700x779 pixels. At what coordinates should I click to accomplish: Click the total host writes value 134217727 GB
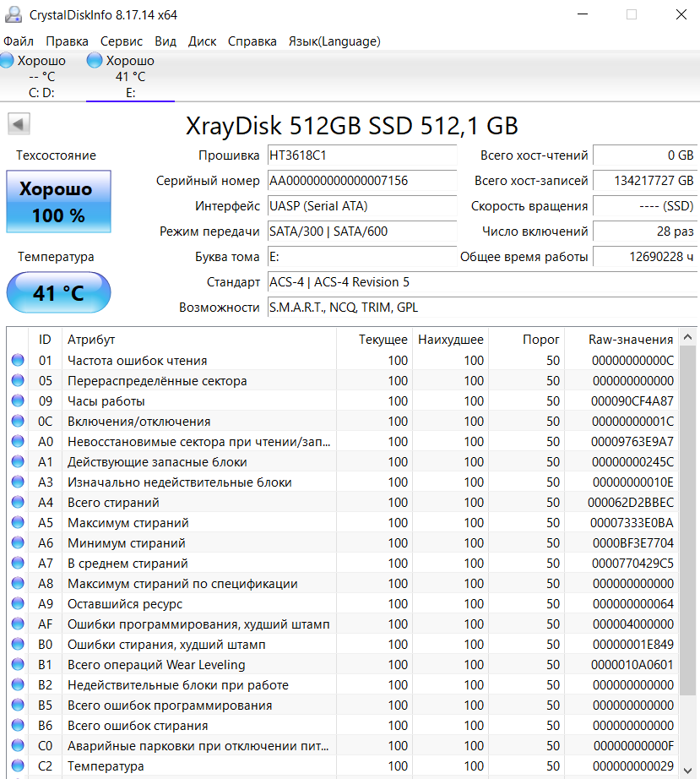pyautogui.click(x=645, y=181)
